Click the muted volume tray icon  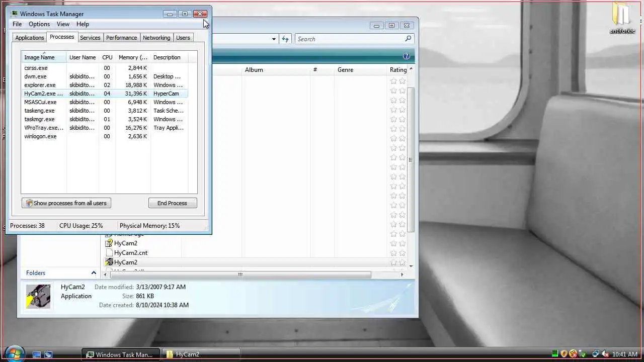[605, 354]
